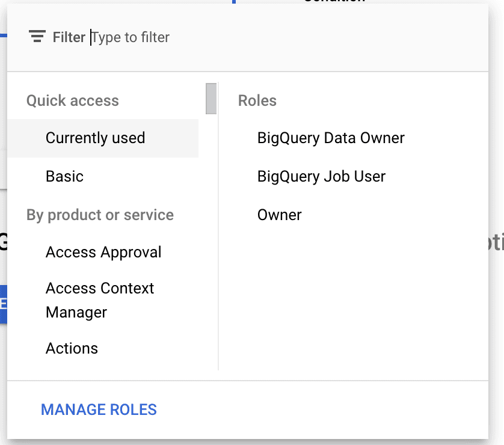This screenshot has width=504, height=445.
Task: Select the Basic roles category
Action: click(x=103, y=176)
